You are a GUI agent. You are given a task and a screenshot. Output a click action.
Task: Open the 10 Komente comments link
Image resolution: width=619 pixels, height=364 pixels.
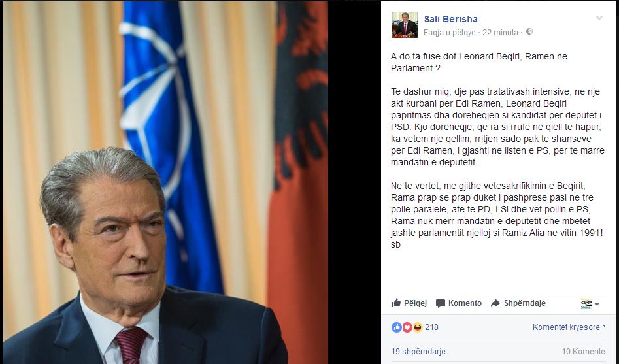pyautogui.click(x=584, y=352)
